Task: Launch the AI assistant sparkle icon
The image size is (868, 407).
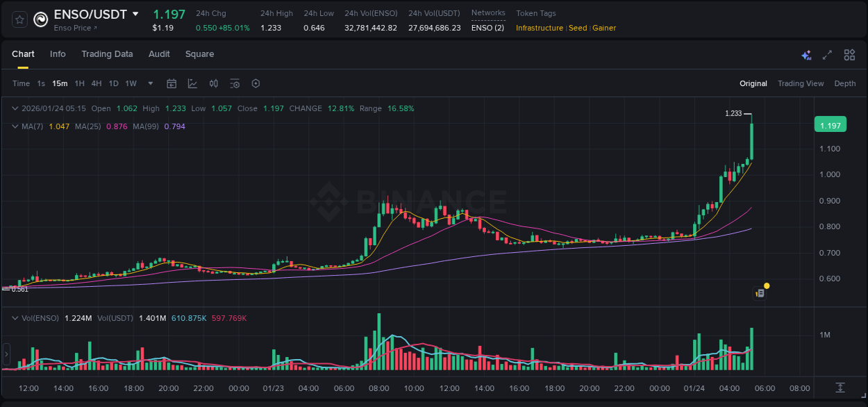Action: 806,54
